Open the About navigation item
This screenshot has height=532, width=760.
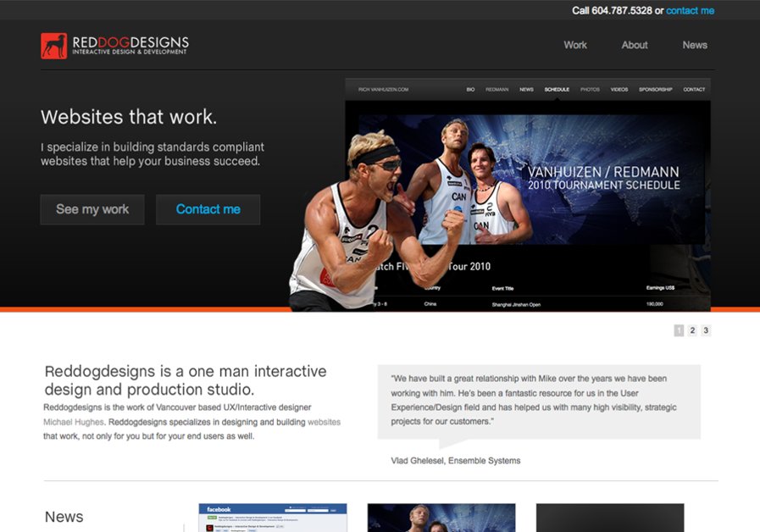(635, 45)
